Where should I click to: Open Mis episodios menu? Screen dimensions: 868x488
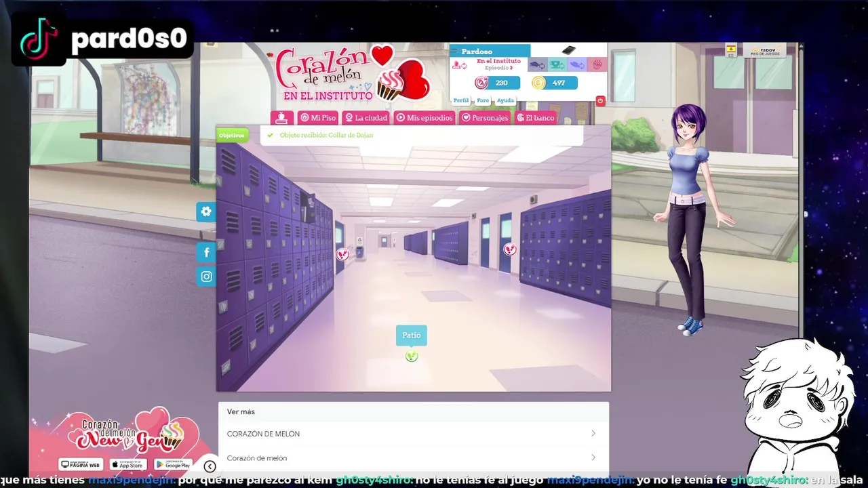pyautogui.click(x=425, y=118)
